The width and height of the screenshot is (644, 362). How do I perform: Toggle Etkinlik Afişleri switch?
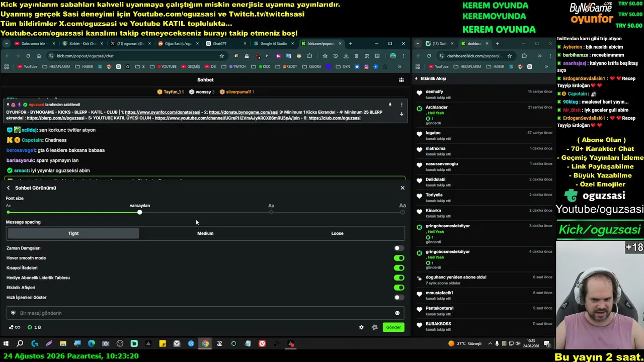tap(399, 288)
